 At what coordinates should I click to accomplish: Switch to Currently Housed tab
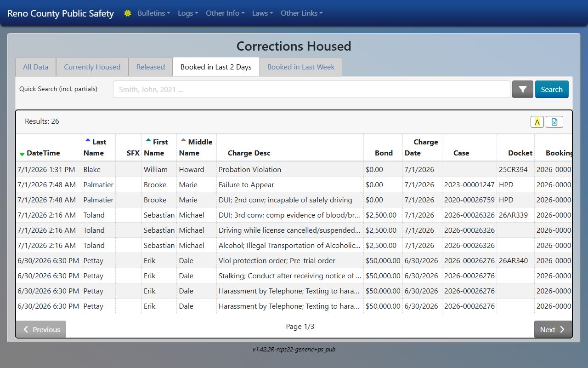[92, 67]
